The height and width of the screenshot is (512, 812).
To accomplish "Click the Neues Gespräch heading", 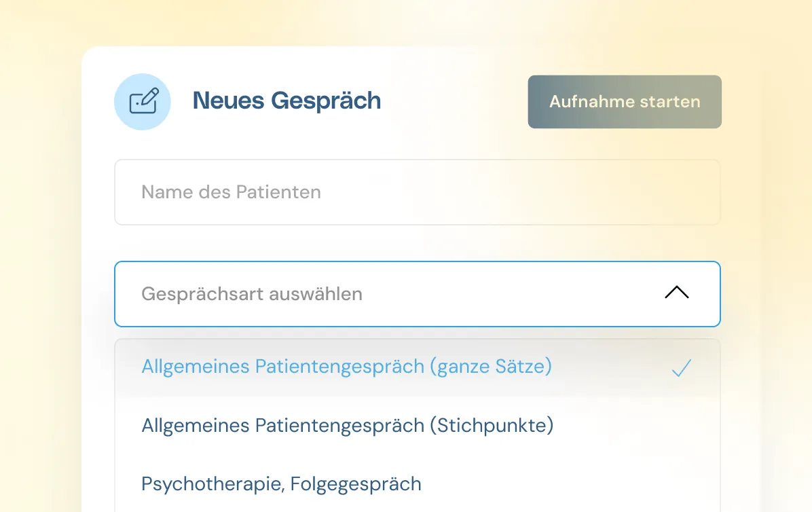I will [x=287, y=100].
